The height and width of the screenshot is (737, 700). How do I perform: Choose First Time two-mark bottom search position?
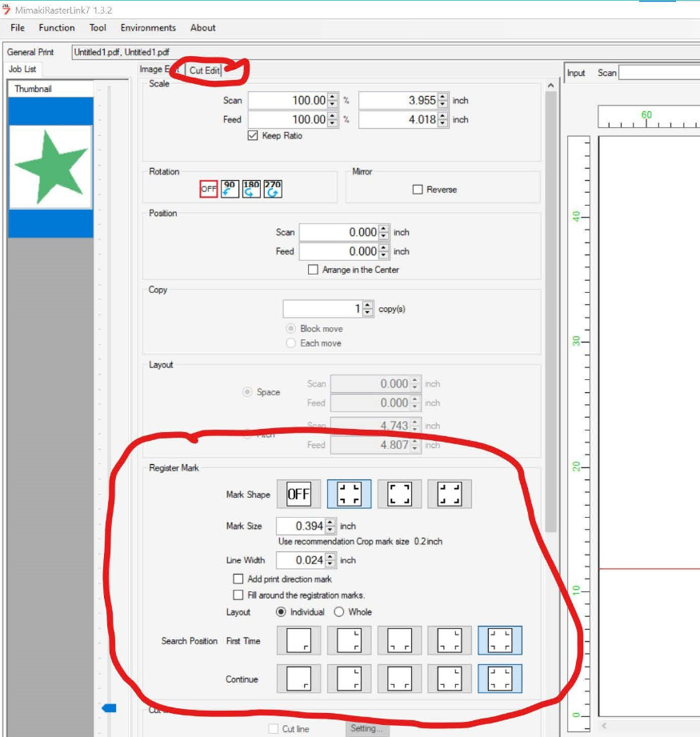tap(399, 640)
